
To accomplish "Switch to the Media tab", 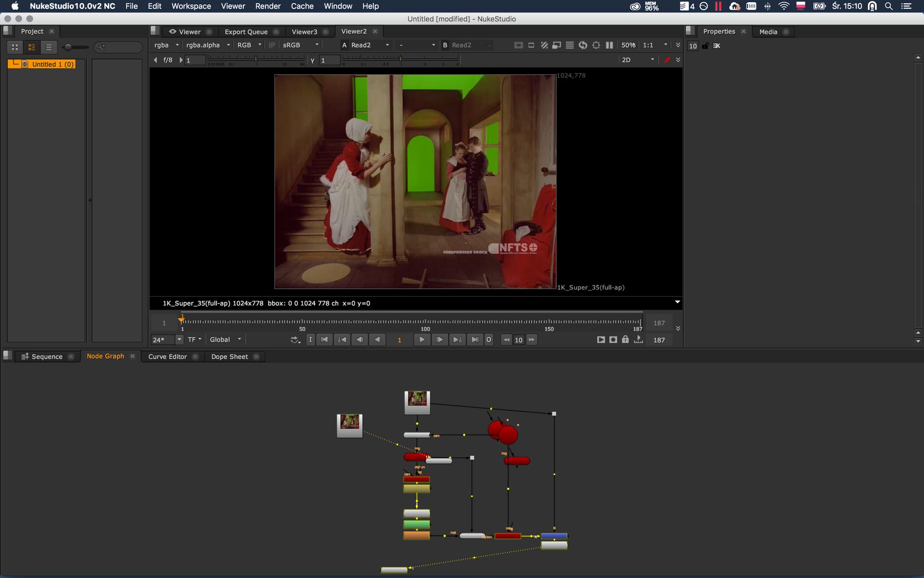I will [768, 32].
